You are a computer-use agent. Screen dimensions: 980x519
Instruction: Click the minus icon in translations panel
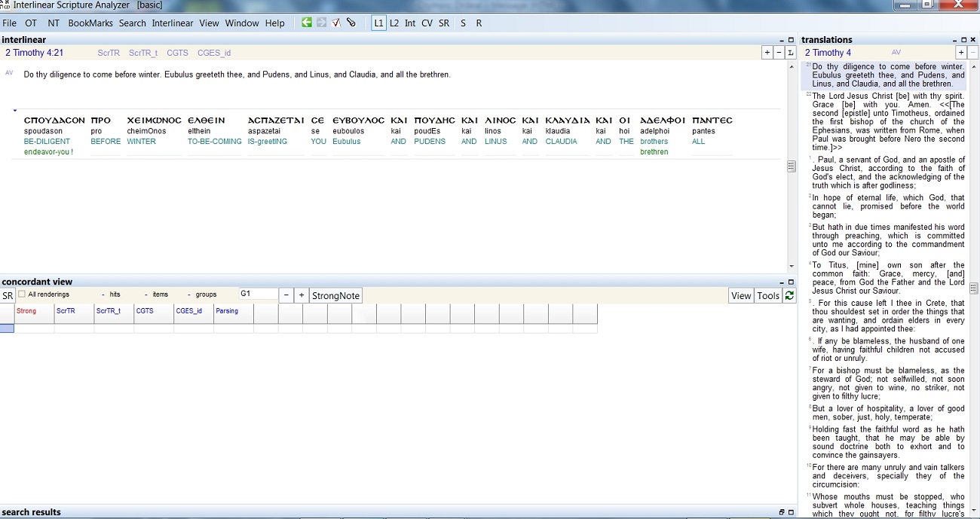972,53
